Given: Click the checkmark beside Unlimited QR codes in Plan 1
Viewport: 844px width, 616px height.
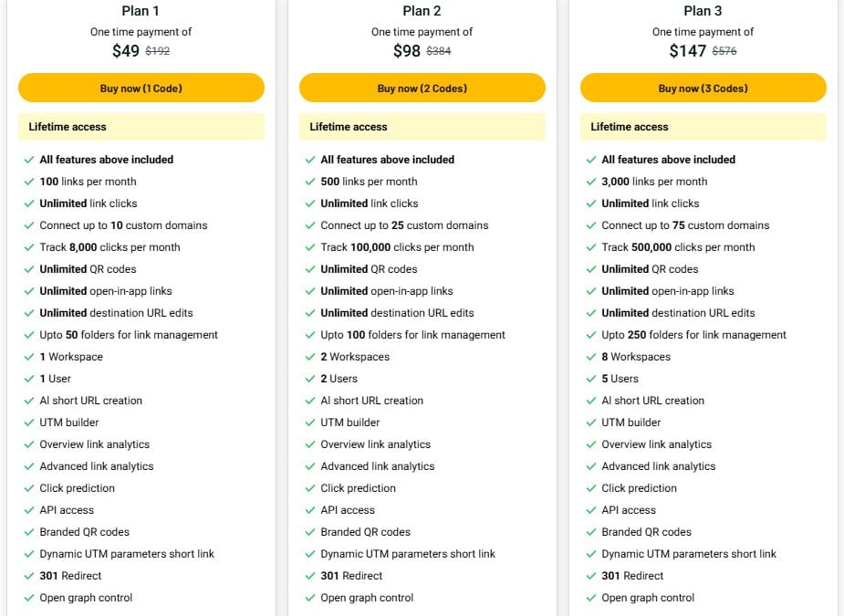Looking at the screenshot, I should pos(30,269).
